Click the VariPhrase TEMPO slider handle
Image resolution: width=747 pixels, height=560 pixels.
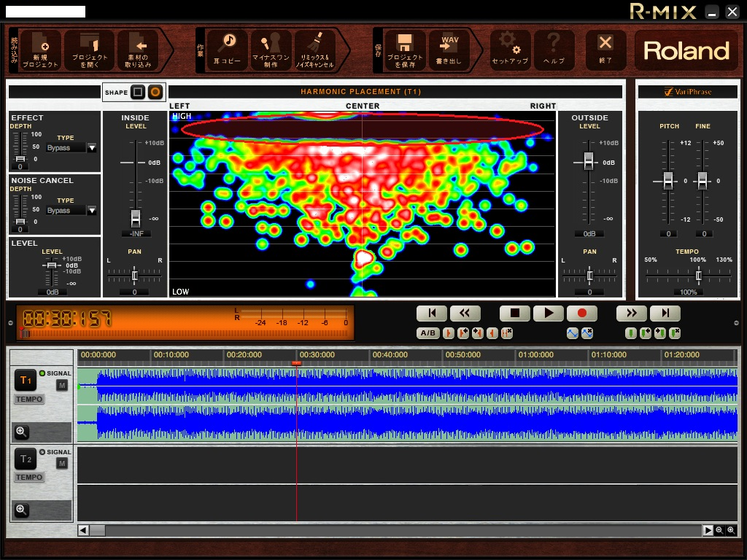[698, 275]
